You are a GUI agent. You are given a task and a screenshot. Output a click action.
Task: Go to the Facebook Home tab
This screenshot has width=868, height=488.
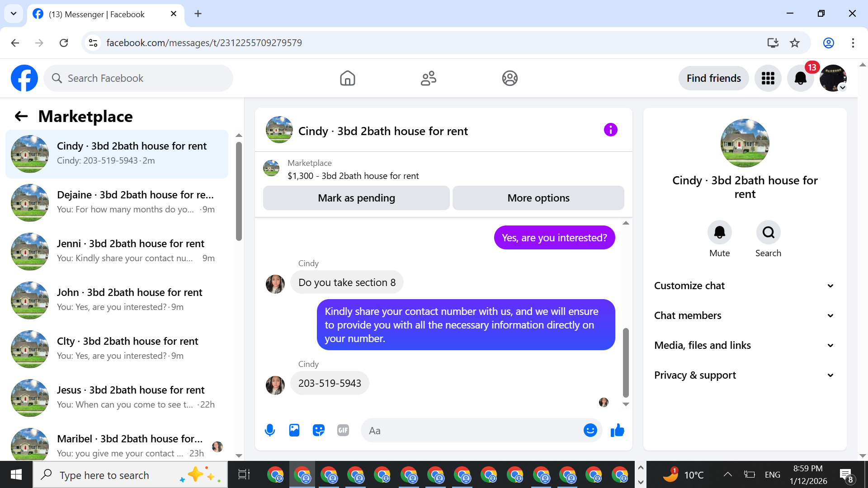coord(347,78)
